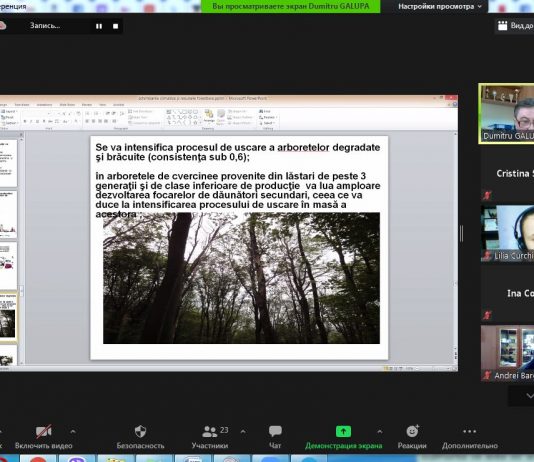Expand caret next to Участники

click(243, 431)
